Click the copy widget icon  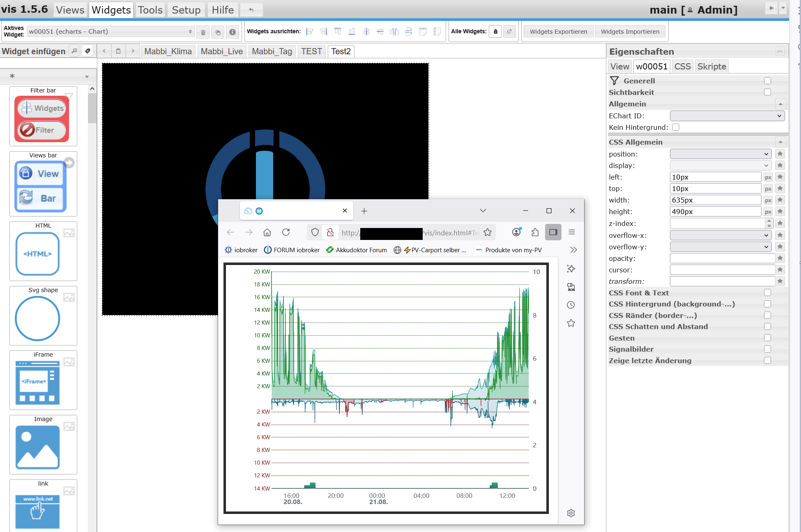pyautogui.click(x=218, y=32)
